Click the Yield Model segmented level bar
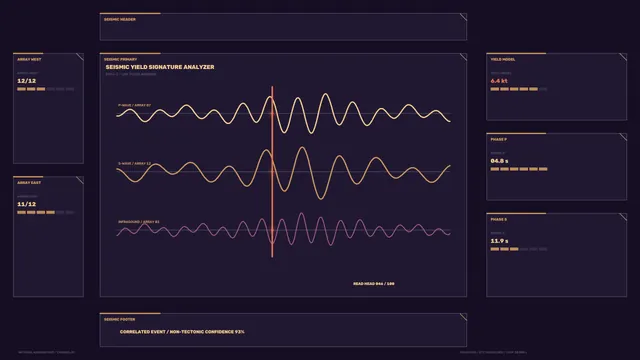Image resolution: width=640 pixels, height=360 pixels. tap(519, 89)
